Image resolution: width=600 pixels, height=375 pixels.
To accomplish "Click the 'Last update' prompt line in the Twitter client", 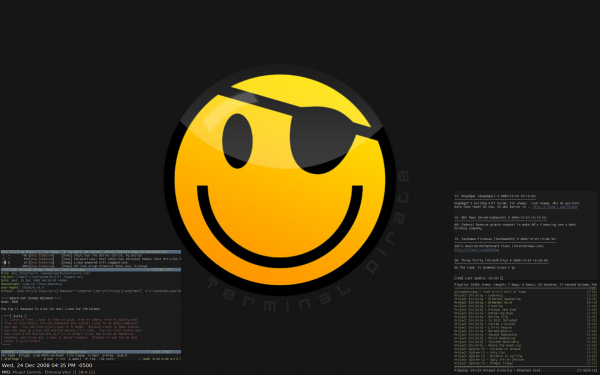I will tap(479, 278).
